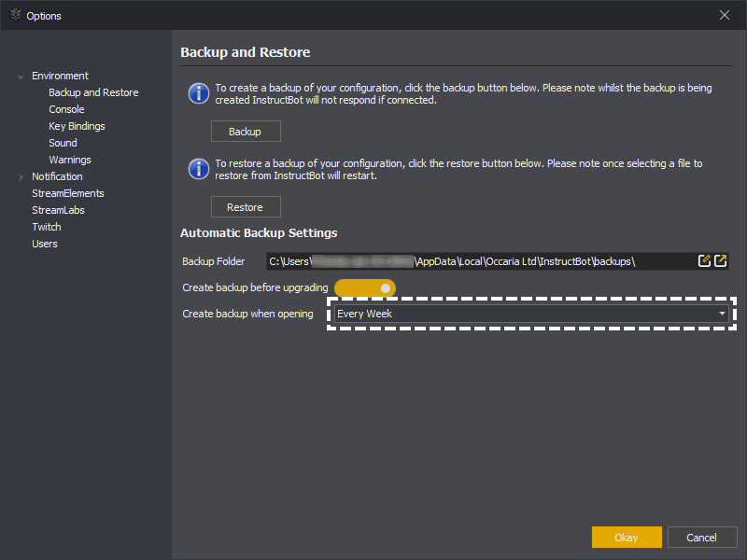Viewport: 747px width, 560px height.
Task: Click the Automatic Backup Settings heading
Action: tap(259, 232)
